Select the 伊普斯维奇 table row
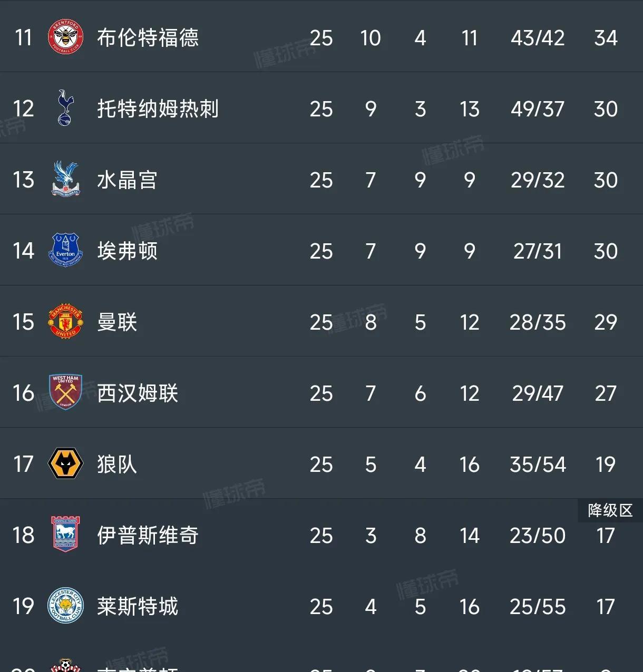643x672 pixels. (321, 535)
